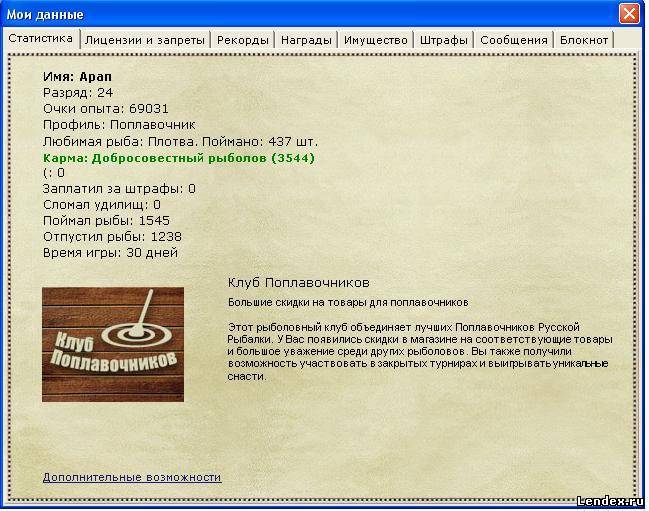The height and width of the screenshot is (511, 649).
Task: Click the Разряд: 24 line
Action: point(78,93)
